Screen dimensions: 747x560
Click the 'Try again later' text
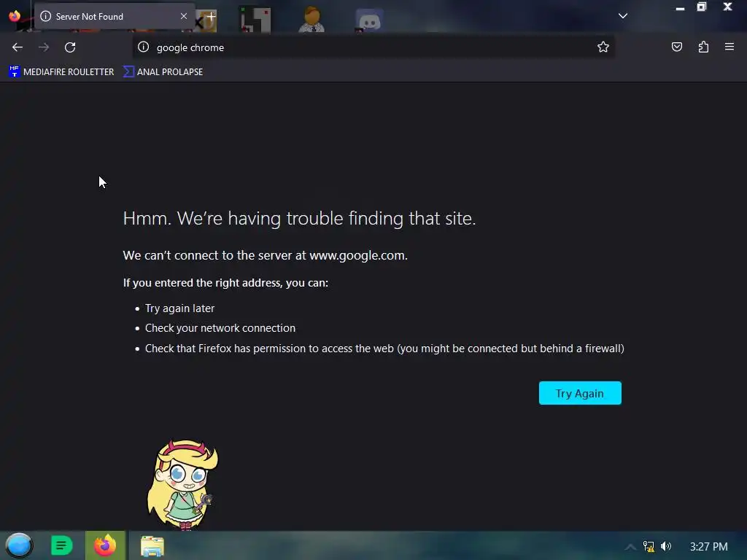[179, 308]
